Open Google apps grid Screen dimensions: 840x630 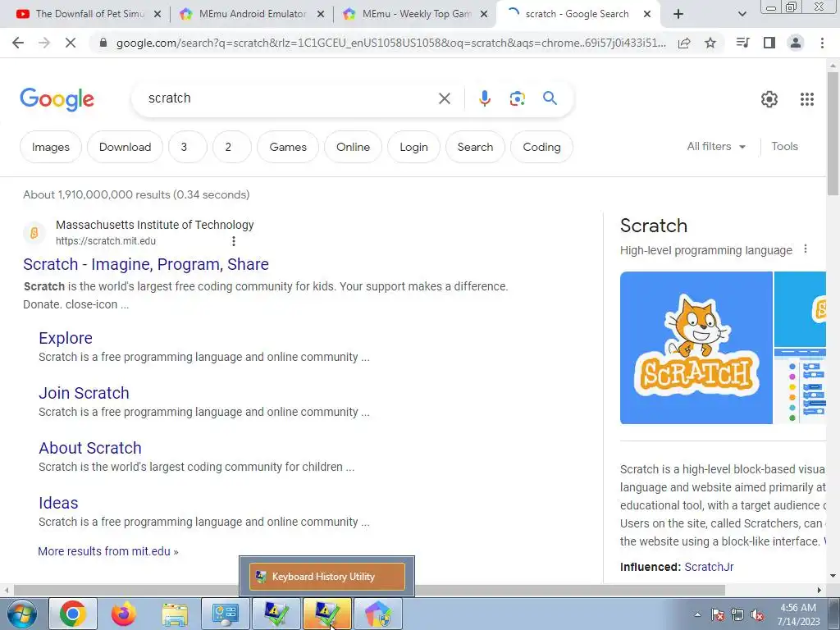pos(807,99)
